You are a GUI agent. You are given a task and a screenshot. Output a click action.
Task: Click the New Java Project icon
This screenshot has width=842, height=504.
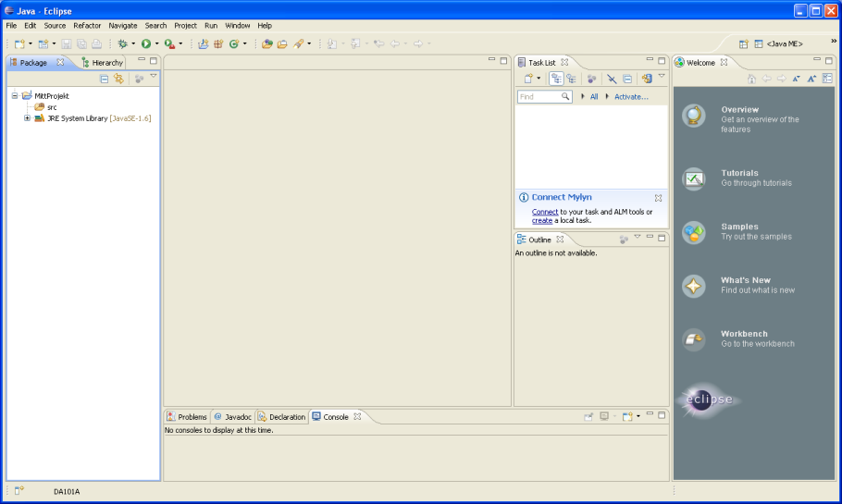(203, 44)
